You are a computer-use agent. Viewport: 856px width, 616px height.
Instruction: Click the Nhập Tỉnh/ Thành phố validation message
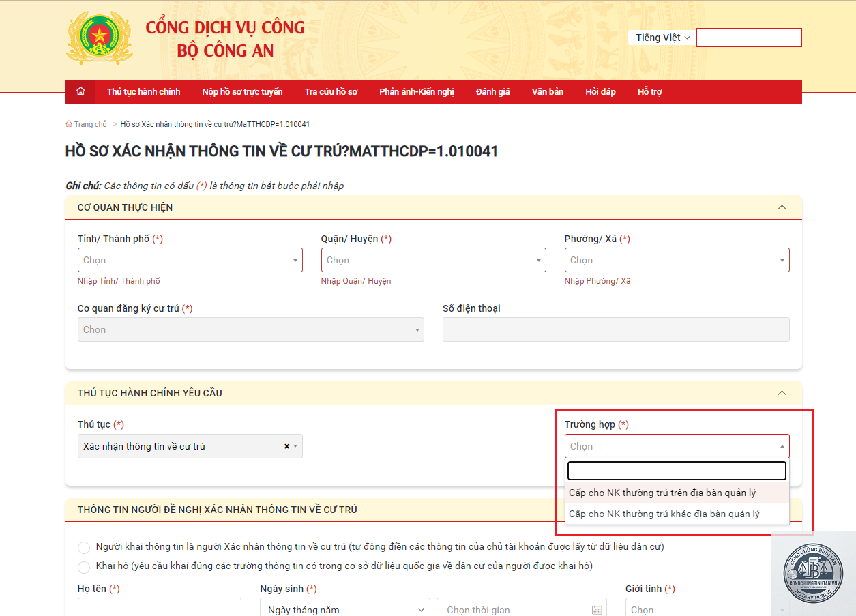tap(119, 281)
